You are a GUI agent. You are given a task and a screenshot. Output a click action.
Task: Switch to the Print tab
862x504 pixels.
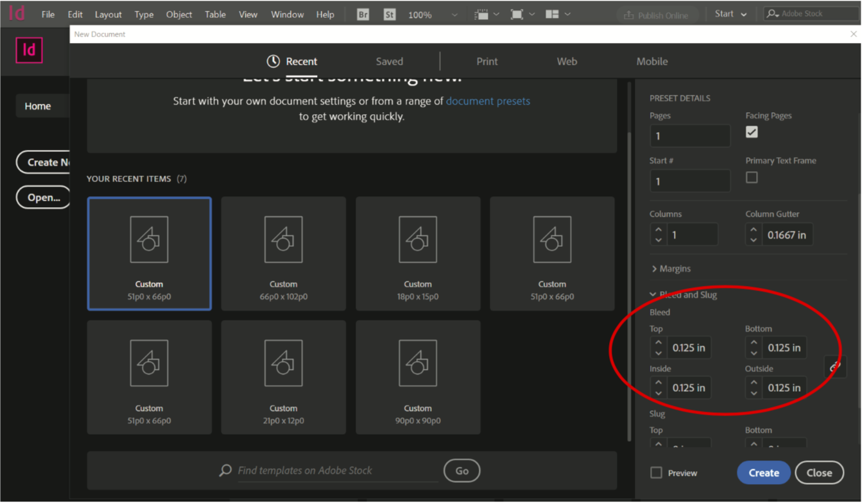(487, 62)
